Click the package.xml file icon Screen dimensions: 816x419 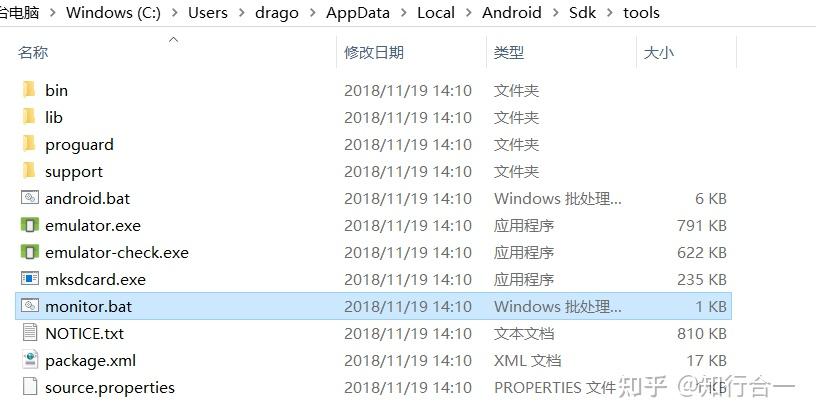point(30,360)
